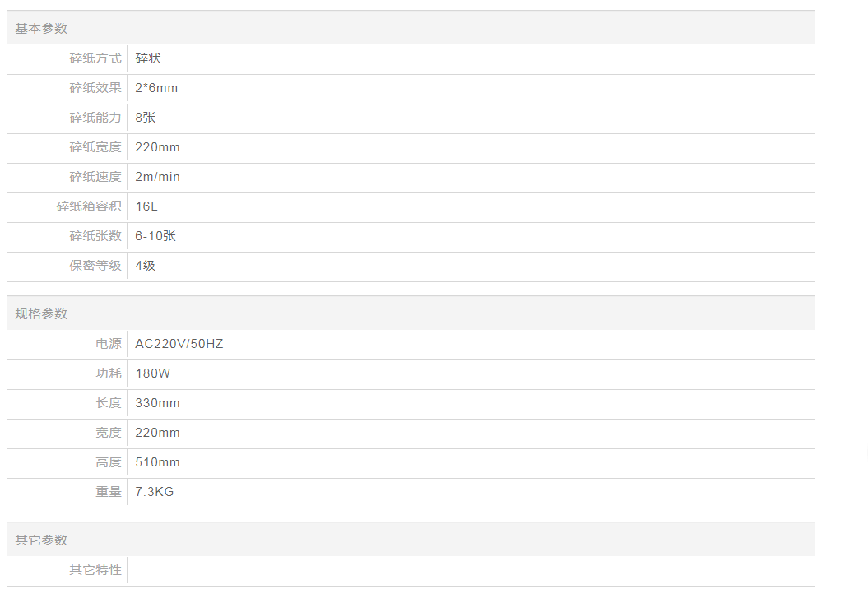This screenshot has width=868, height=589.
Task: Click the 7.3KG weight value
Action: pos(154,492)
